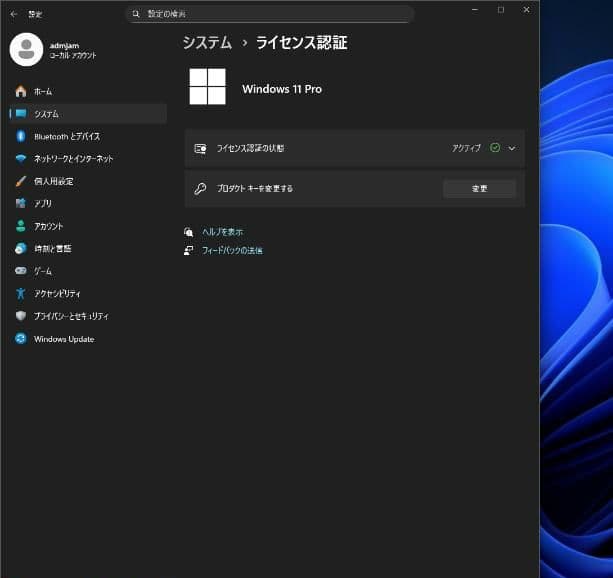Click the license certificate icon

coord(200,148)
